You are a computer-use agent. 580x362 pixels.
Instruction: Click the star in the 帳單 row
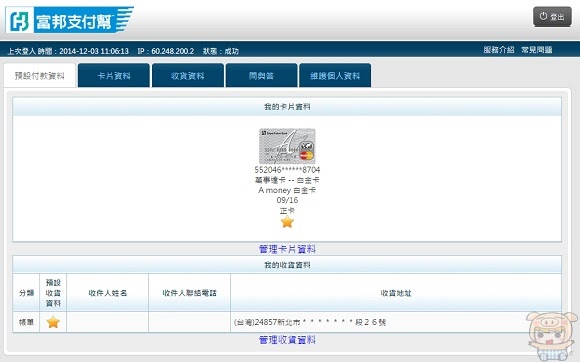click(53, 322)
